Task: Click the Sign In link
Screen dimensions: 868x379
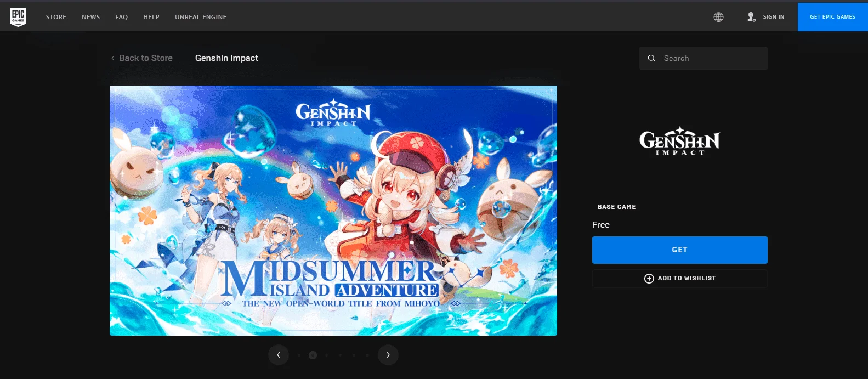Action: tap(774, 17)
